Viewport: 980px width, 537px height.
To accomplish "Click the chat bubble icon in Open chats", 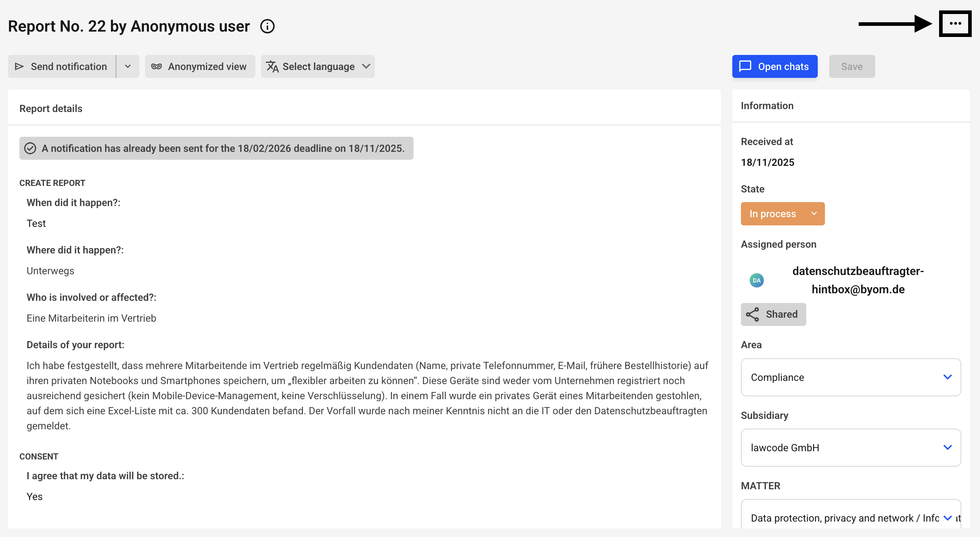I will [745, 66].
